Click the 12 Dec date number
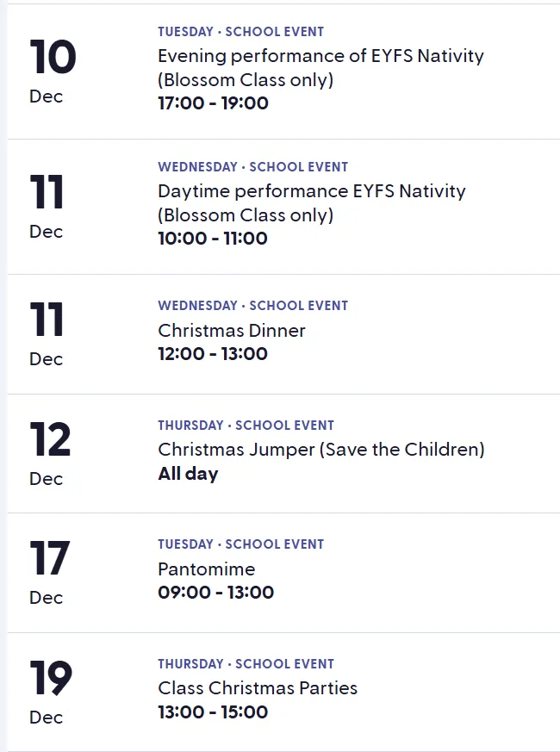 (x=50, y=440)
